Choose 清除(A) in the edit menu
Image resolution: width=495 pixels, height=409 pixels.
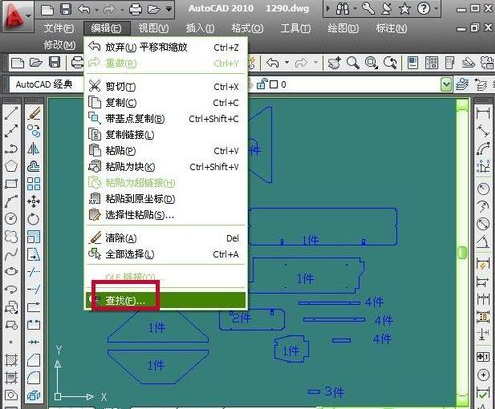tap(166, 238)
